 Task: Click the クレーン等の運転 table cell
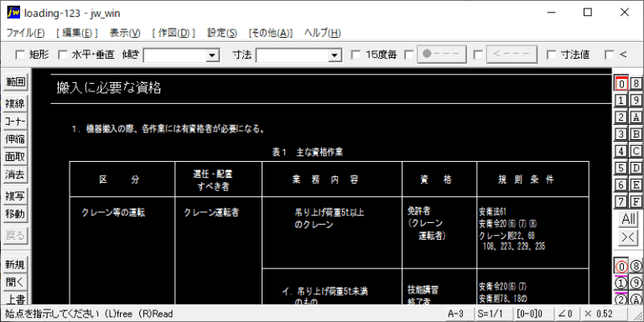coord(113,213)
